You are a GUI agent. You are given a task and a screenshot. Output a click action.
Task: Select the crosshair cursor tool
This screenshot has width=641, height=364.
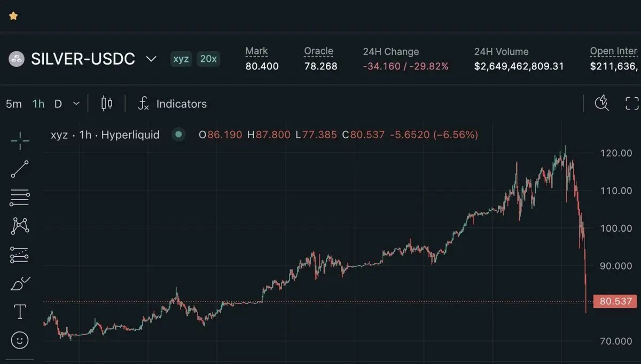point(20,141)
